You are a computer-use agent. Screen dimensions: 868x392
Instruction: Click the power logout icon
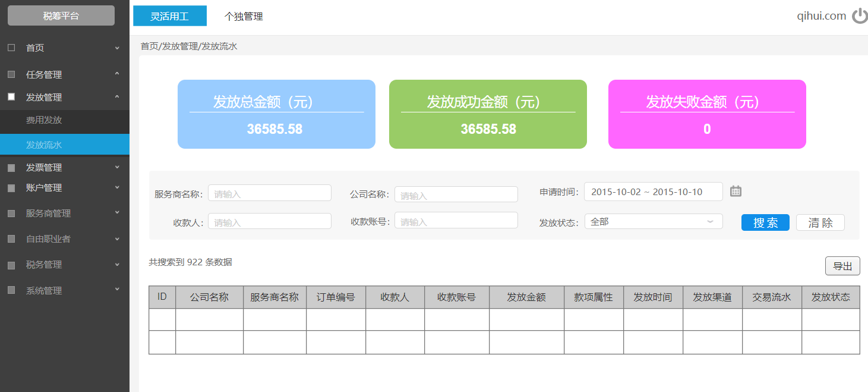[860, 16]
